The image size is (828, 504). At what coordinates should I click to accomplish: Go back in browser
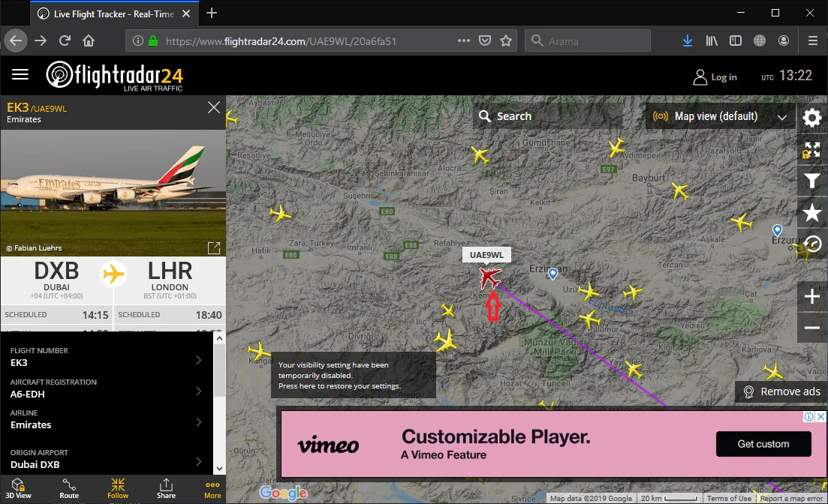(16, 40)
